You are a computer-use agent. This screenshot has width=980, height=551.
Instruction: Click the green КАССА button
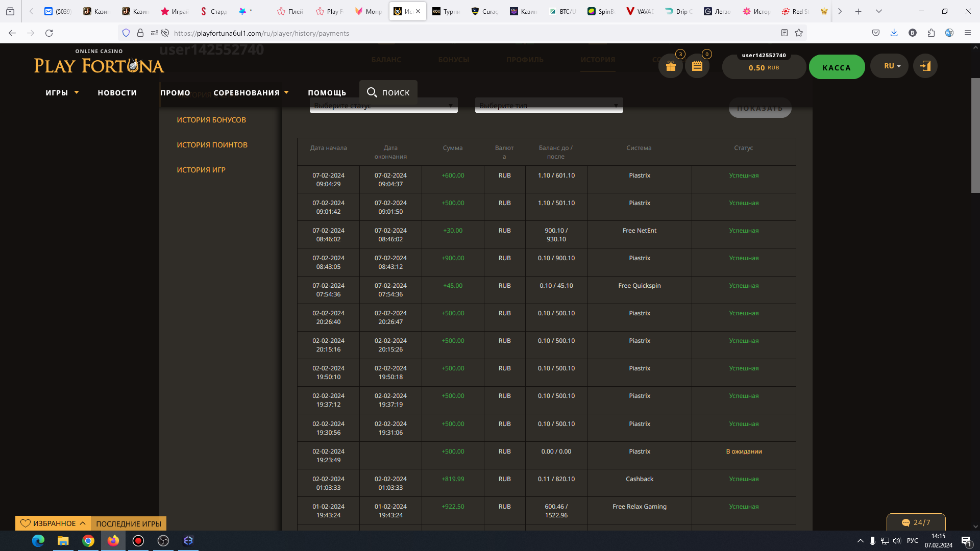pyautogui.click(x=837, y=67)
